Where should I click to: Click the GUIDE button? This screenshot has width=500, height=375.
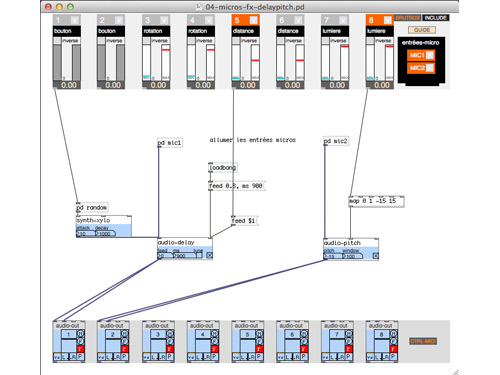click(422, 30)
